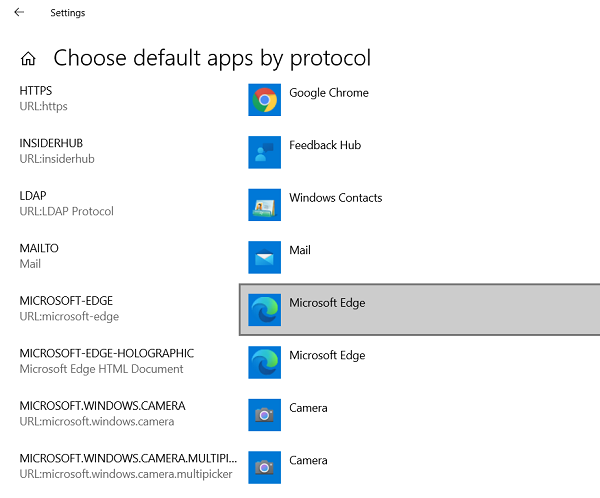Click the highlighted Microsoft Edge icon
This screenshot has width=600, height=498.
265,309
